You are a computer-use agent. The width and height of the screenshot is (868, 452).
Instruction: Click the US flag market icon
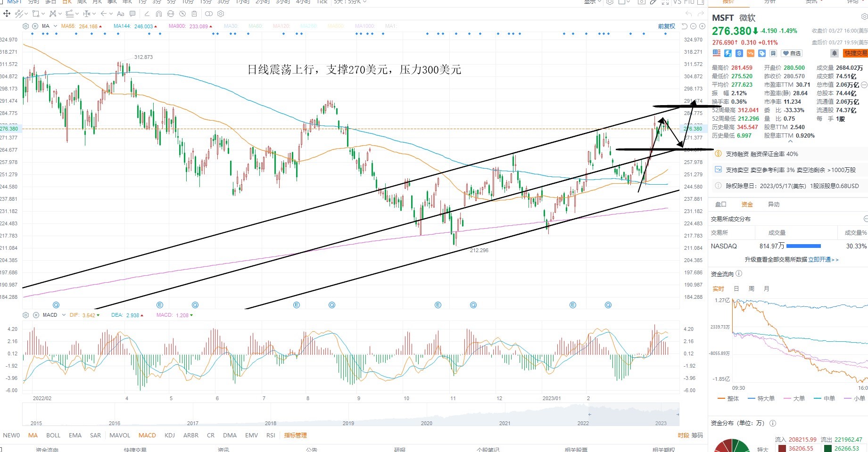(x=717, y=53)
